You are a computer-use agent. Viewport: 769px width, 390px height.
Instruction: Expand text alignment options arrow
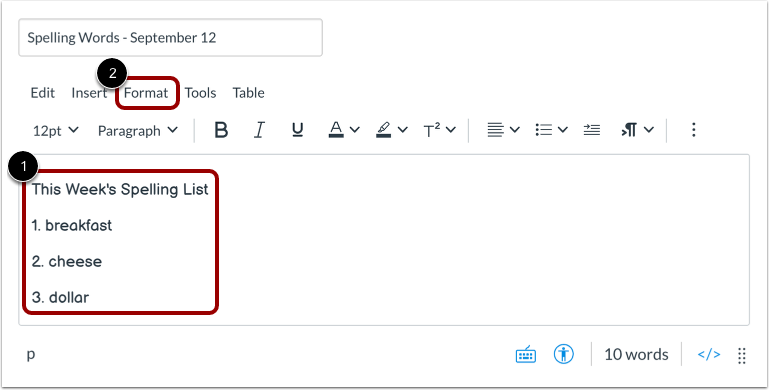pos(514,130)
